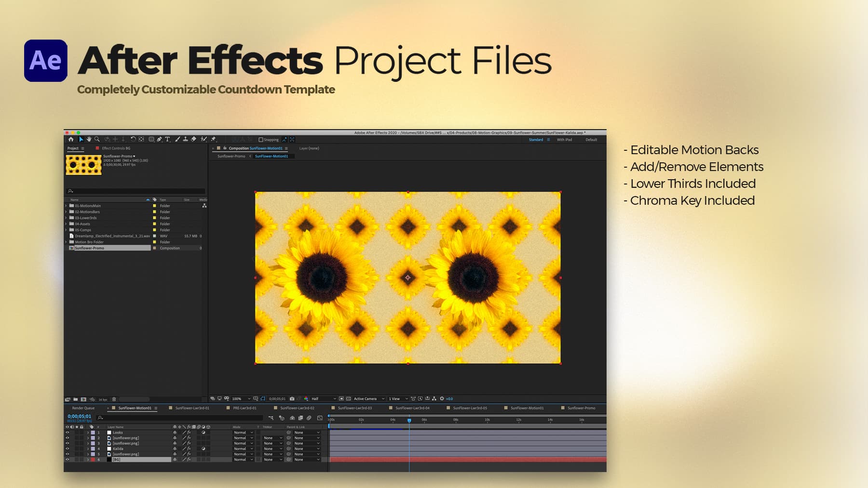Click the new composition icon in Project panel
The height and width of the screenshot is (488, 868).
point(83,399)
